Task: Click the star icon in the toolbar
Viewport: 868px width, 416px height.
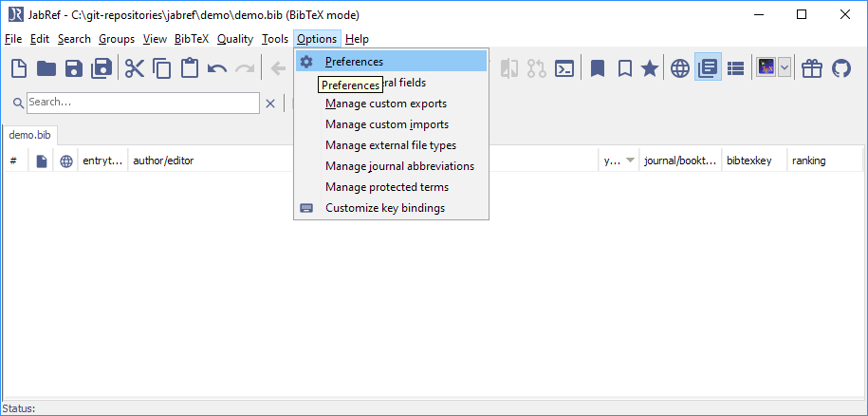Action: coord(649,68)
